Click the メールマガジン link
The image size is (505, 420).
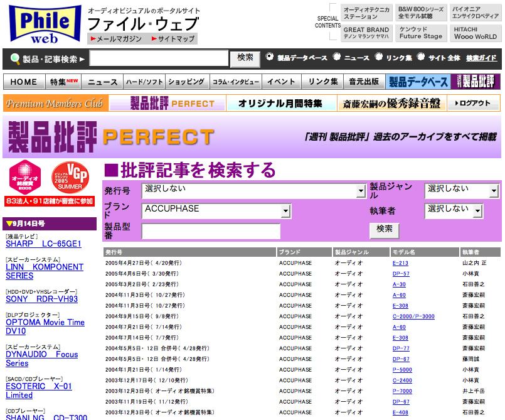[116, 39]
